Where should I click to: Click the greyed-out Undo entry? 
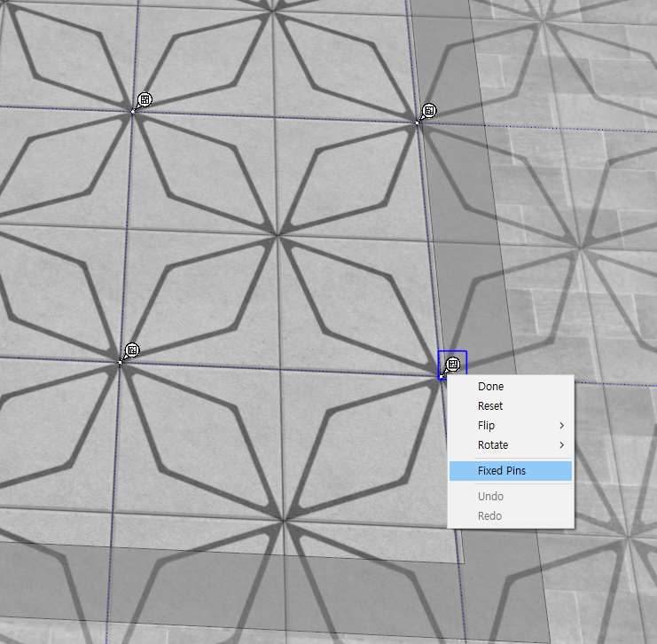(x=511, y=497)
